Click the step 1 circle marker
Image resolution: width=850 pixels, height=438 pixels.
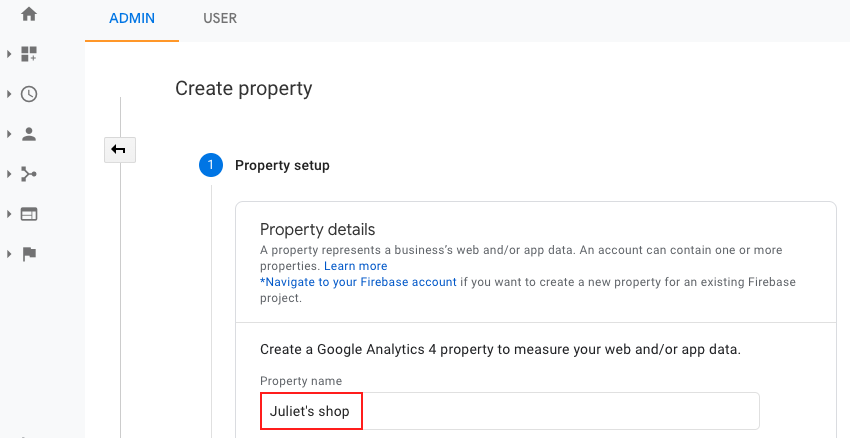(211, 165)
